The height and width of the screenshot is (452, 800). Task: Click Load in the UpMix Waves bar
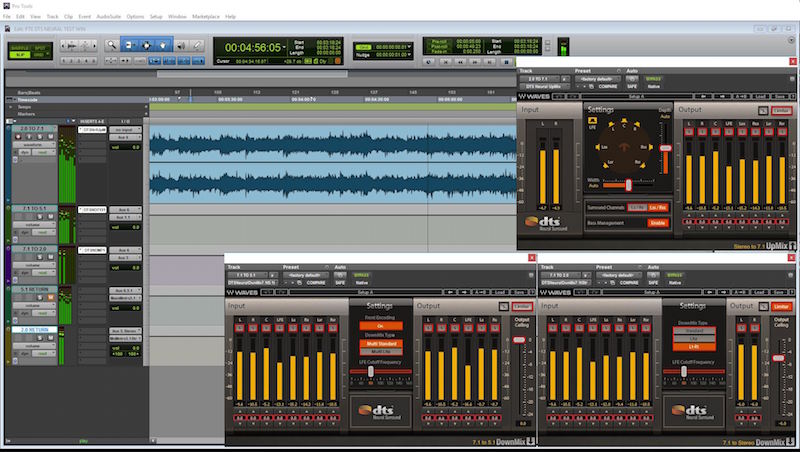[760, 96]
